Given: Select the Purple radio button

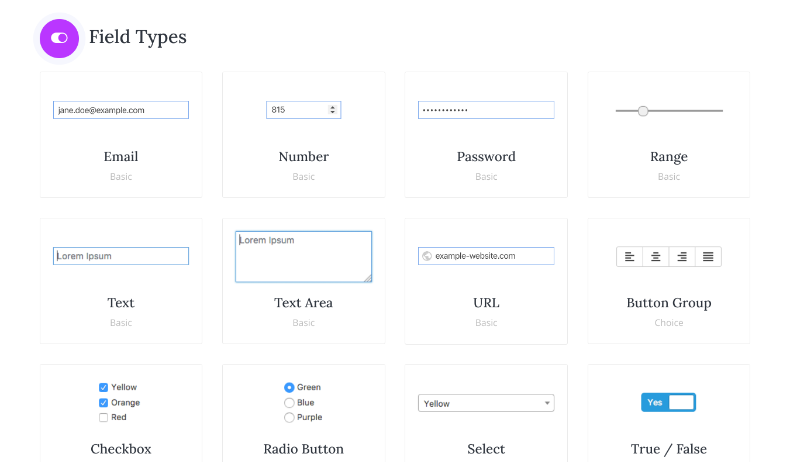Looking at the screenshot, I should pyautogui.click(x=289, y=417).
